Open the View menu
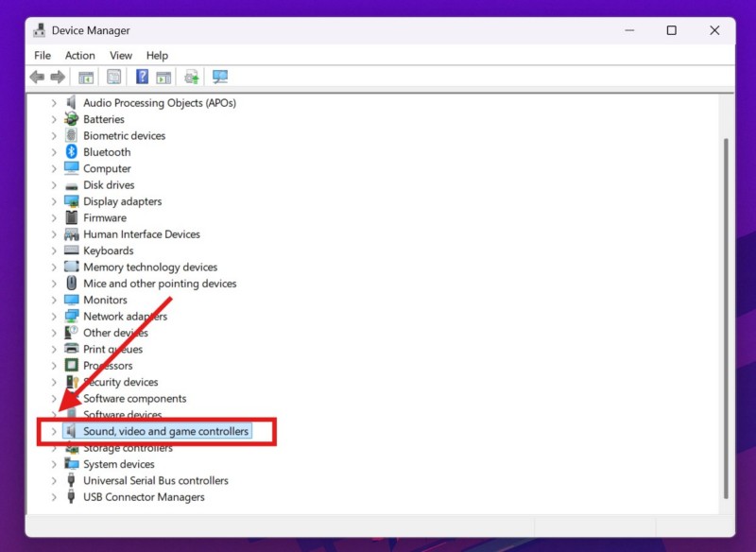The height and width of the screenshot is (552, 756). (120, 56)
